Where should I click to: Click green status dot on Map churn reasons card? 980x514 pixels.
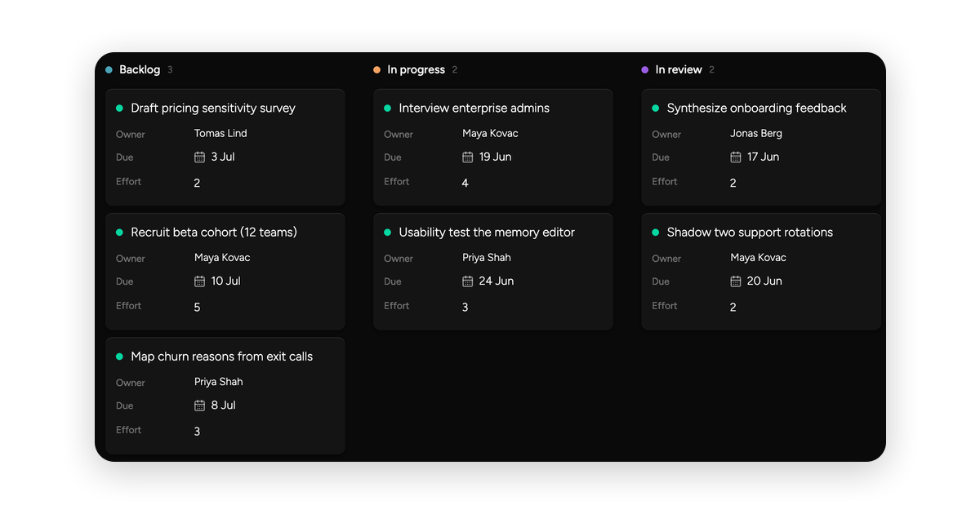(119, 357)
